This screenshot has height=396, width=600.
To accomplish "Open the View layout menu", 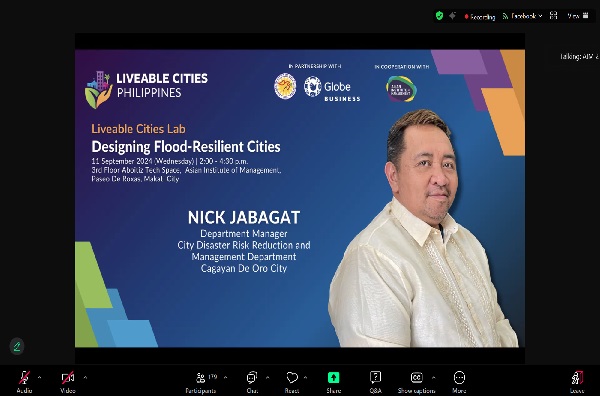I will point(578,16).
